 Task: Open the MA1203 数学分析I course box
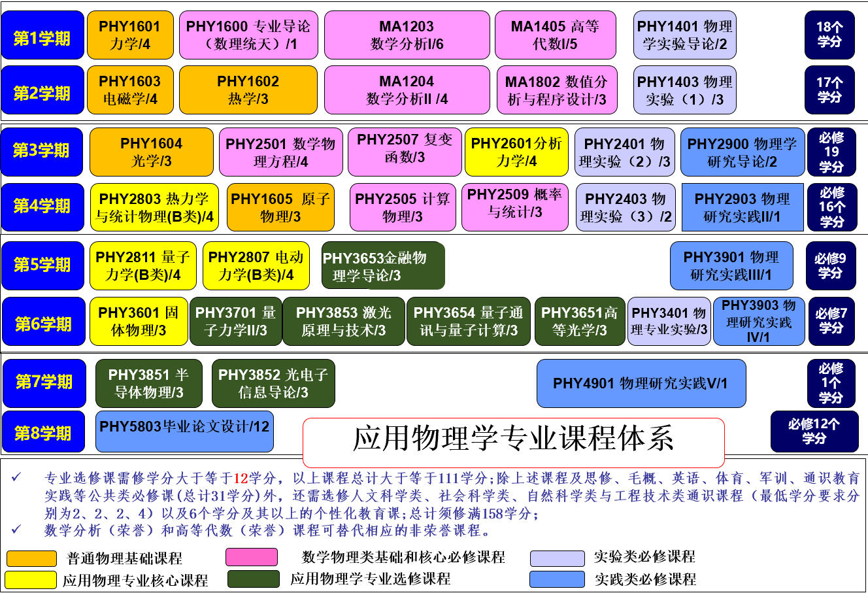point(407,35)
